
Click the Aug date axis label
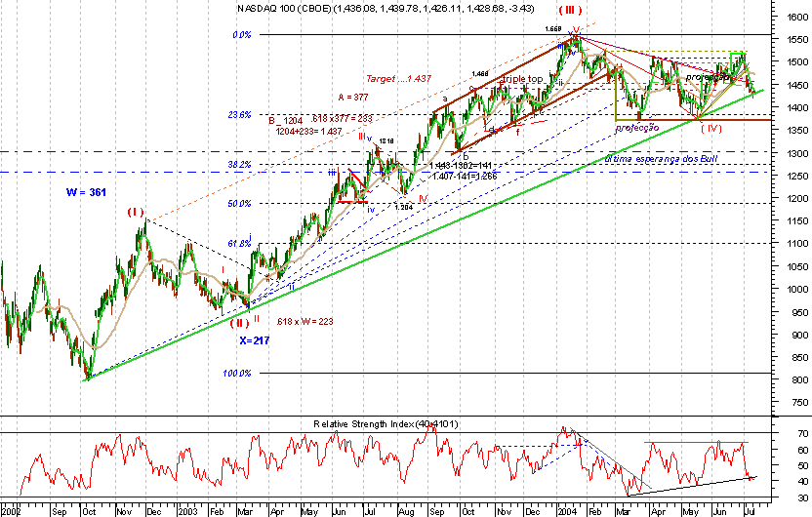(407, 512)
